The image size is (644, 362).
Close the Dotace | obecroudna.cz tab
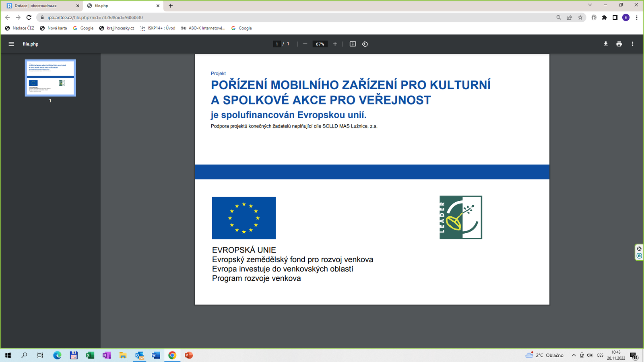tap(78, 6)
